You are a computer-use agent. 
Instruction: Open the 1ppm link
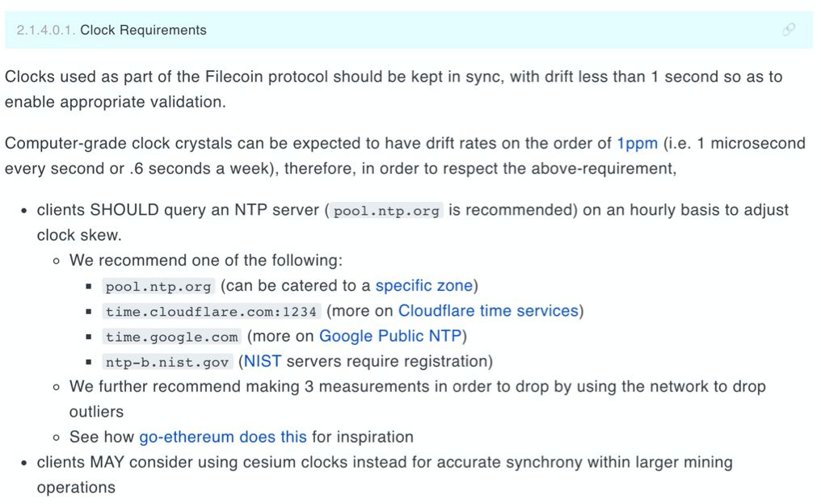tap(637, 144)
